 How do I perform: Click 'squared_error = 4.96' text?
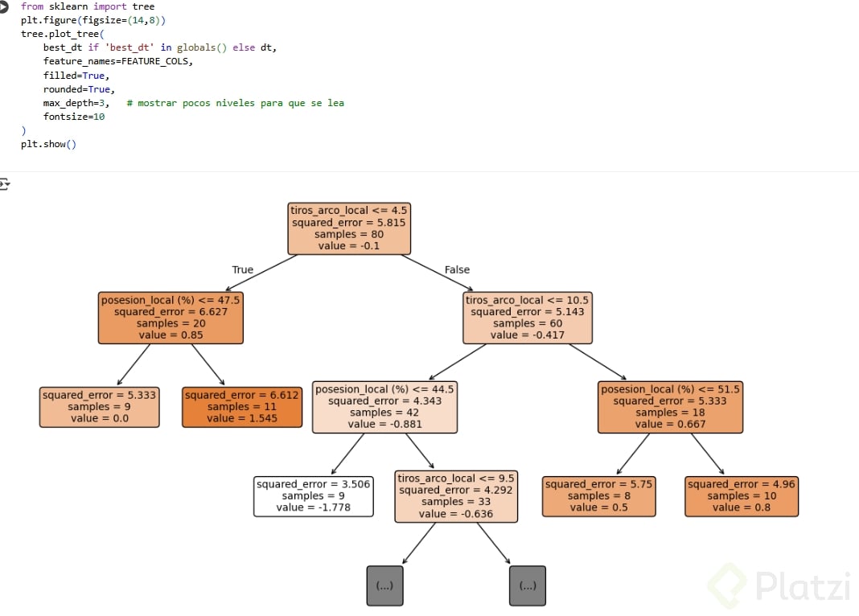click(742, 484)
